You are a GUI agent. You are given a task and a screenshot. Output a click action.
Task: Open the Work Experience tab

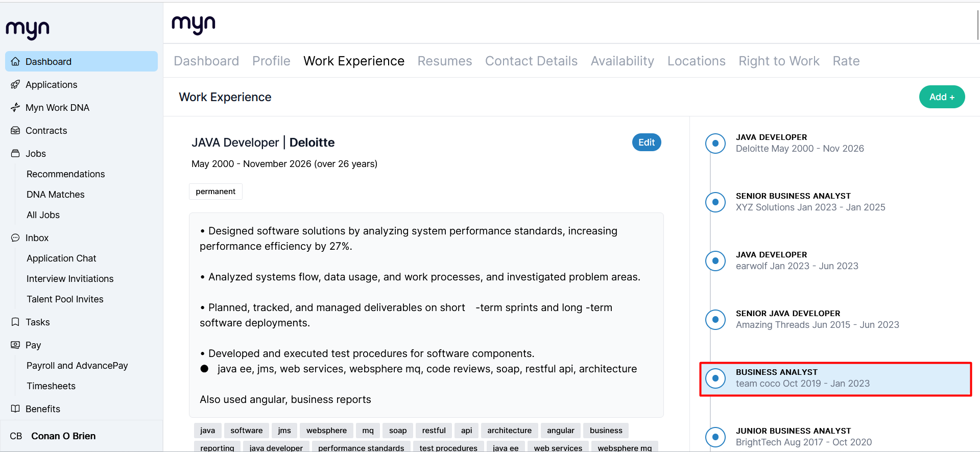354,61
